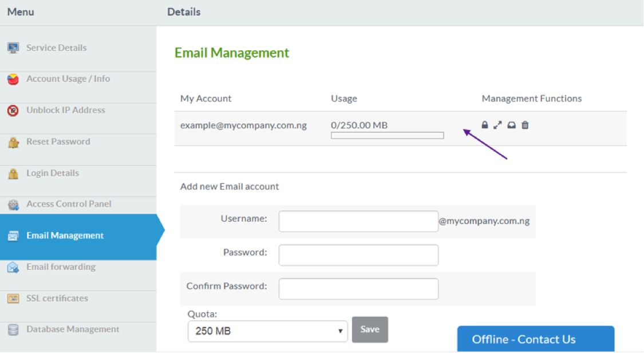Viewport: 644px width, 353px height.
Task: Click the Confirm Password input field
Action: (358, 288)
